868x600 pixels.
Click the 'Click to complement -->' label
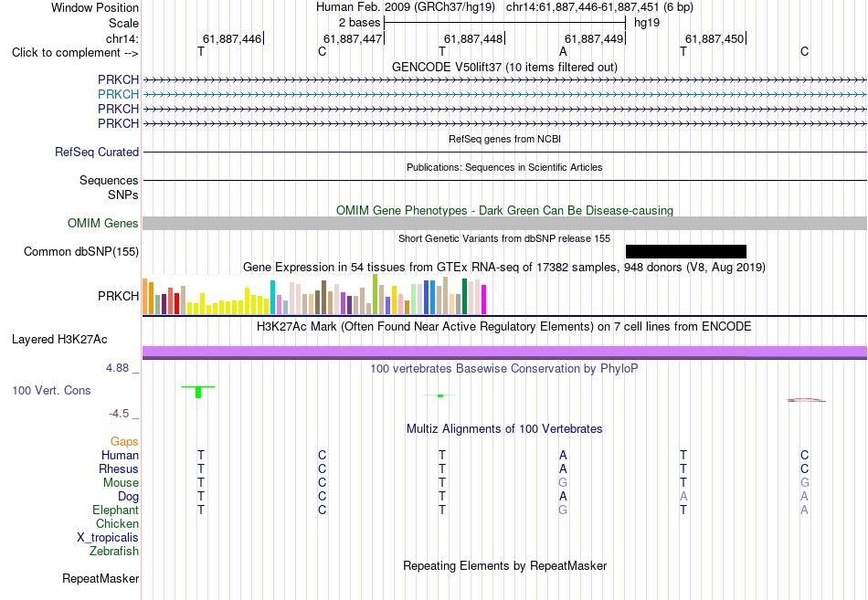point(75,53)
